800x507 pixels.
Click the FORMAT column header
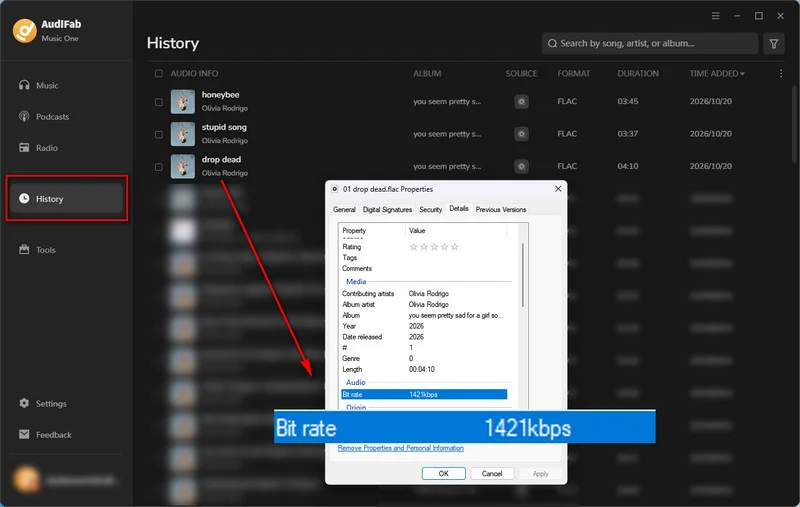(573, 73)
